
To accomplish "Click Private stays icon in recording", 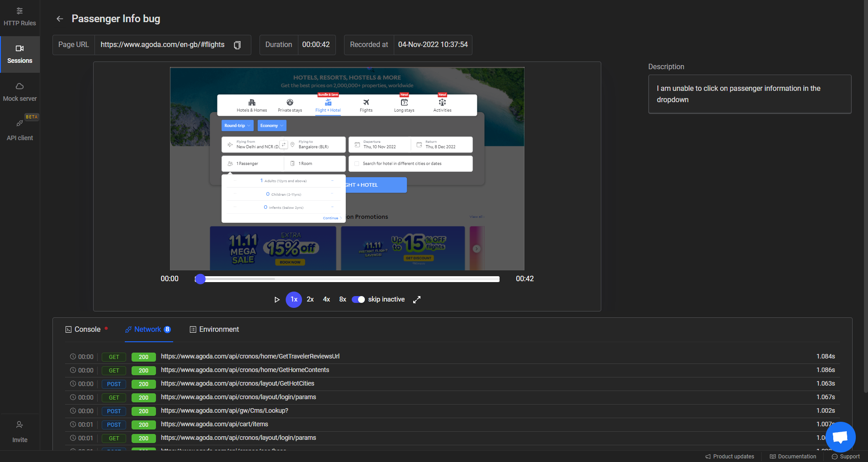I will pyautogui.click(x=290, y=105).
